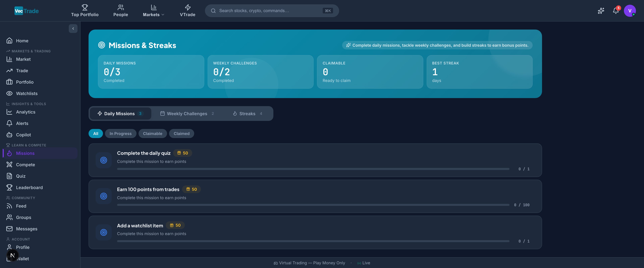644x268 pixels.
Task: Click the Best Streak 1 days card
Action: [479, 72]
